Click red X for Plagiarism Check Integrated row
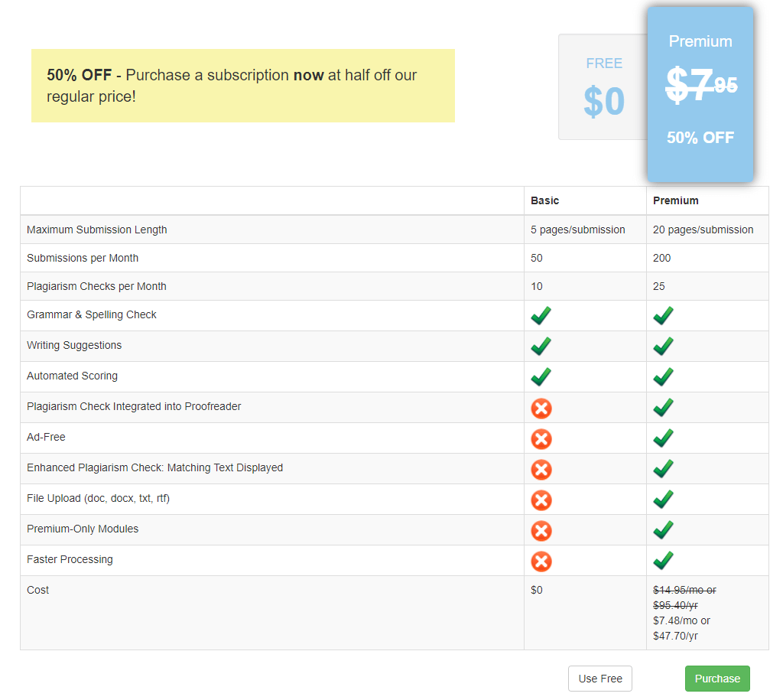783x700 pixels. [x=541, y=409]
